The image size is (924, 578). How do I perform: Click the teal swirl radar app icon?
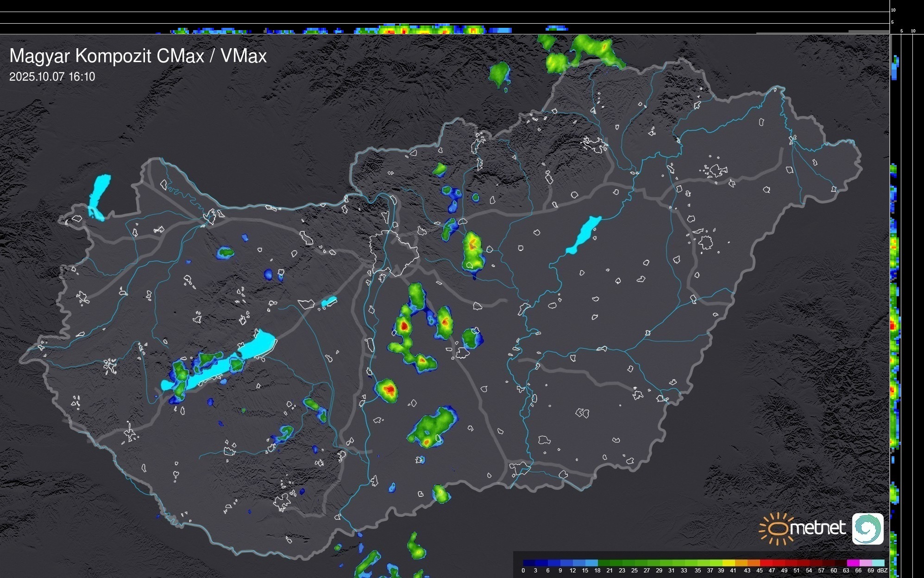pos(867,528)
